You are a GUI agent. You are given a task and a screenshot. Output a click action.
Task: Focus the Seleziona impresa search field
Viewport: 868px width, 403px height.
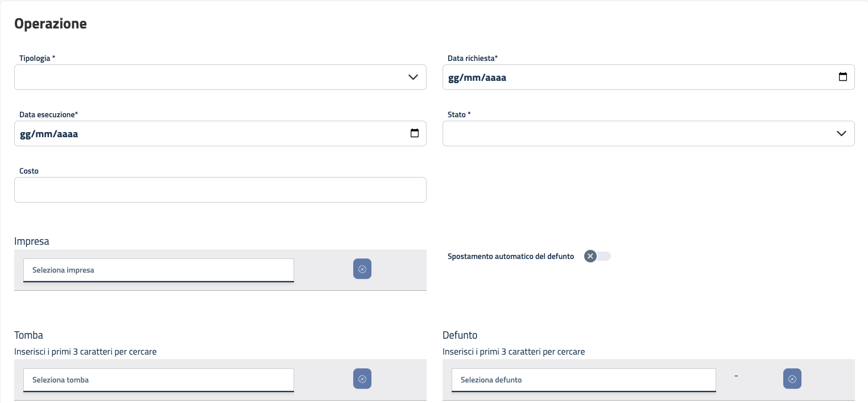158,270
